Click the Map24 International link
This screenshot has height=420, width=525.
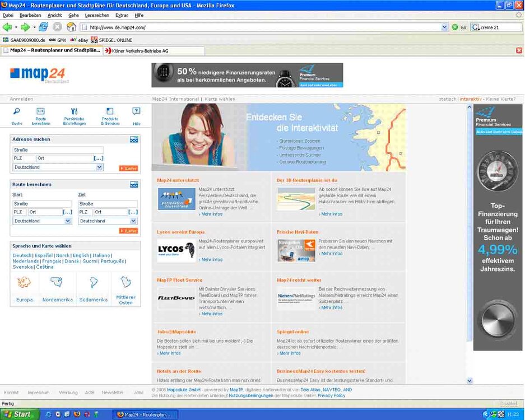point(175,99)
